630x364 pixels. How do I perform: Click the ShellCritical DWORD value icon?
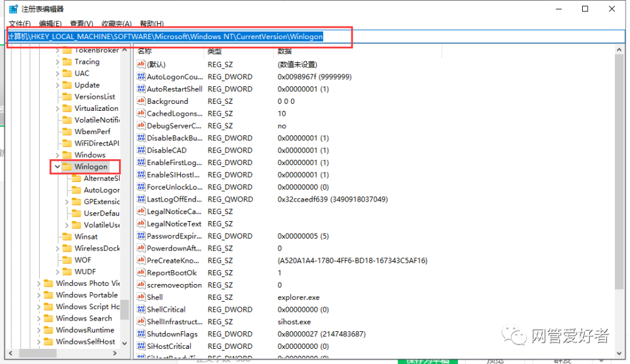140,309
